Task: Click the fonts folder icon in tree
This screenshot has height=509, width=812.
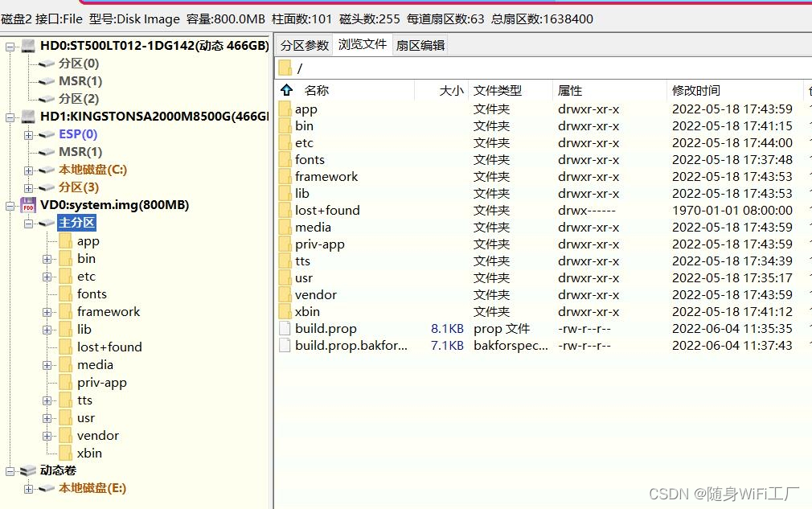Action: click(66, 294)
